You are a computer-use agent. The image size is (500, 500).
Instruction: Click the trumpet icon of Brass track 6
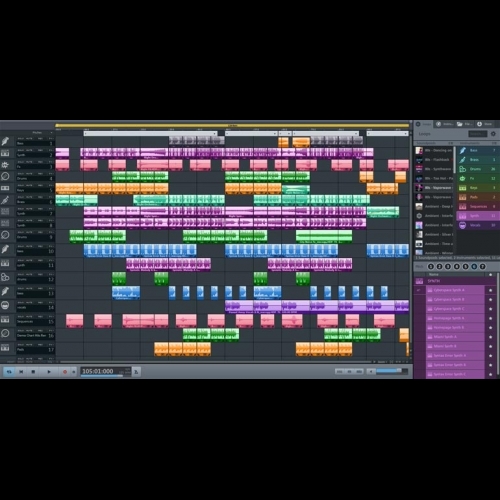pyautogui.click(x=5, y=200)
